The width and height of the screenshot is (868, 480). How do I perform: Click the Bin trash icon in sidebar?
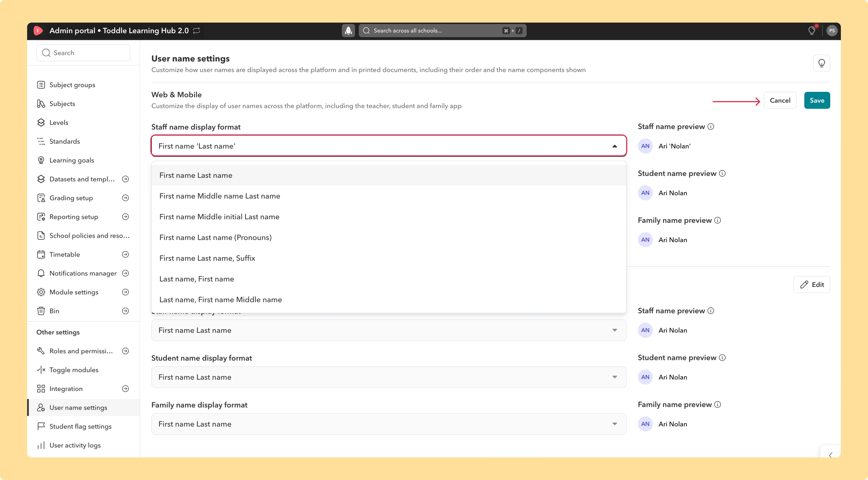point(41,311)
